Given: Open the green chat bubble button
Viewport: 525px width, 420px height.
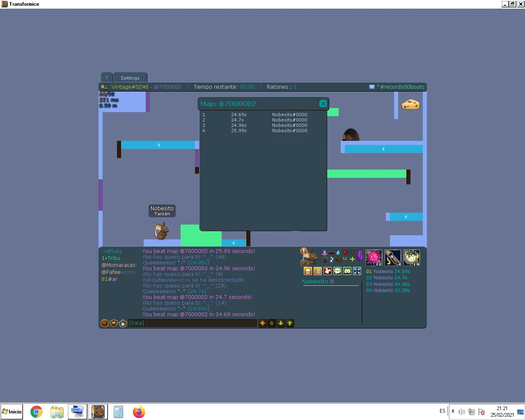Looking at the screenshot, I should point(337,271).
